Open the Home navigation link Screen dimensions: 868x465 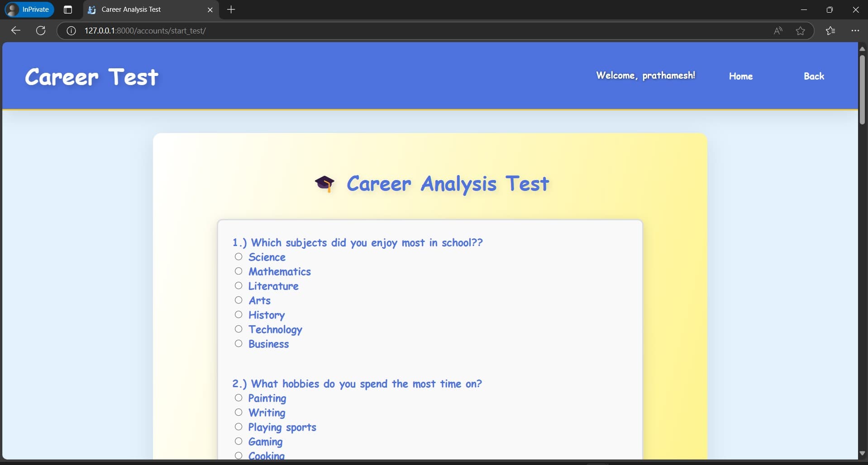pos(741,76)
